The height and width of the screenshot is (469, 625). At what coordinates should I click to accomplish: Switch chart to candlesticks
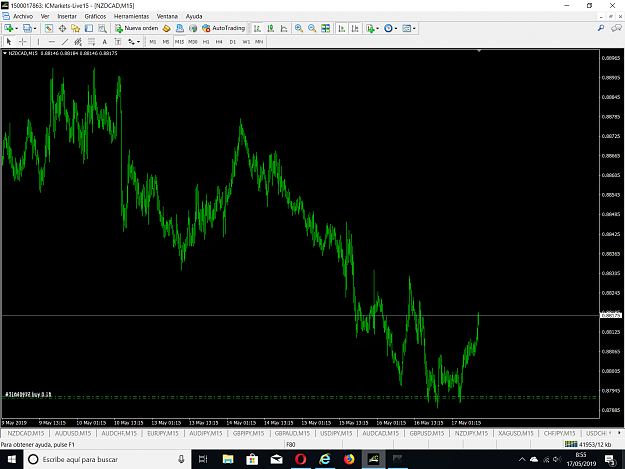271,28
